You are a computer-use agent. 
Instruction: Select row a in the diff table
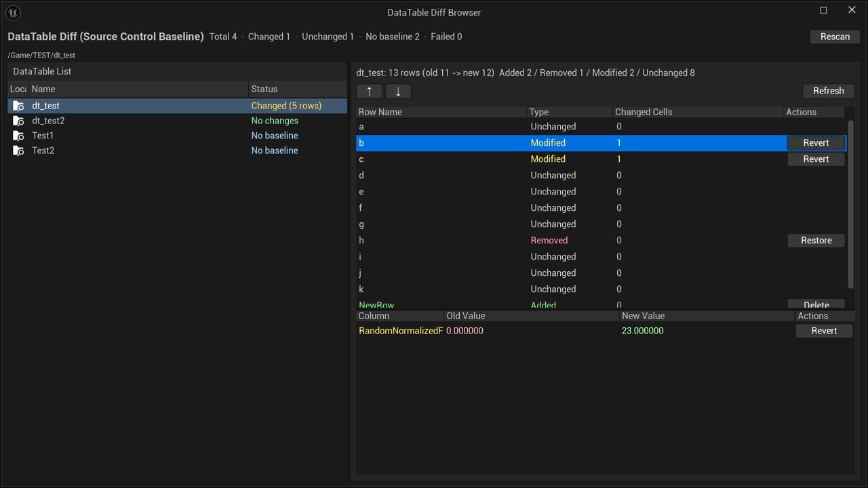coord(601,127)
